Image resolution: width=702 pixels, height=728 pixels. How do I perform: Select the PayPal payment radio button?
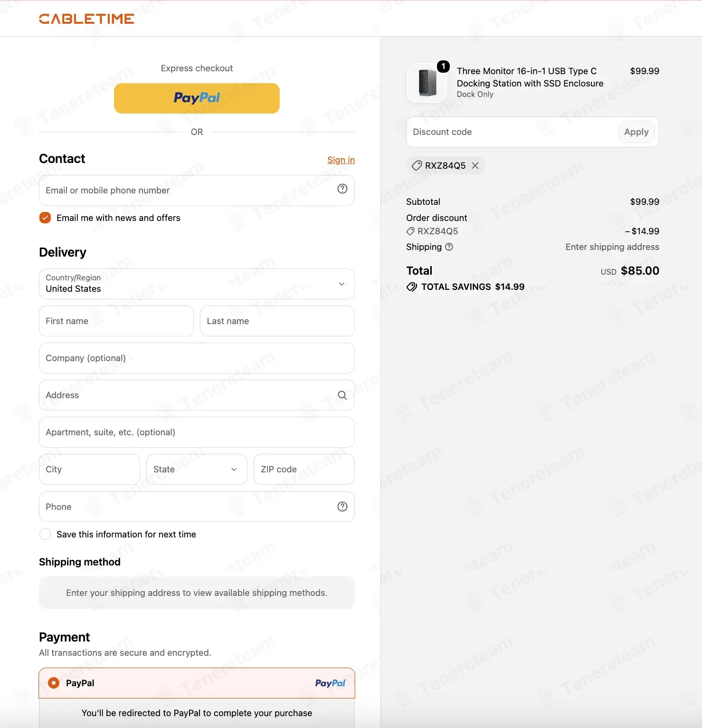tap(54, 683)
